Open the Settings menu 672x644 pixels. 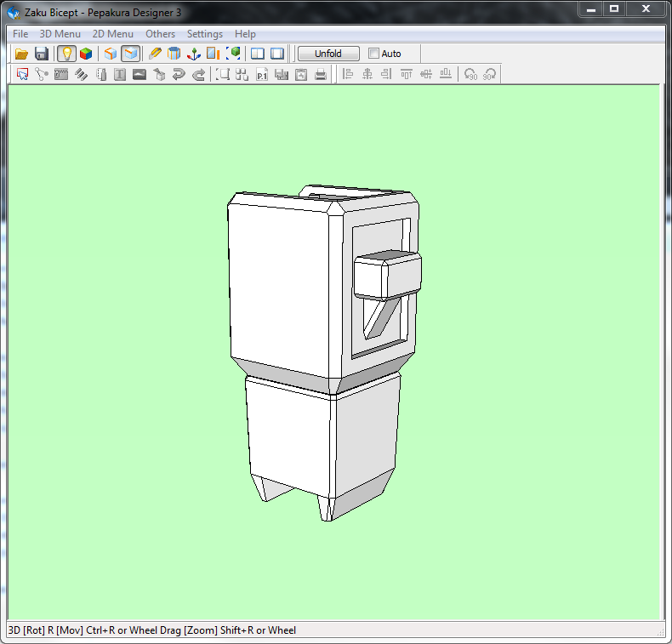205,34
